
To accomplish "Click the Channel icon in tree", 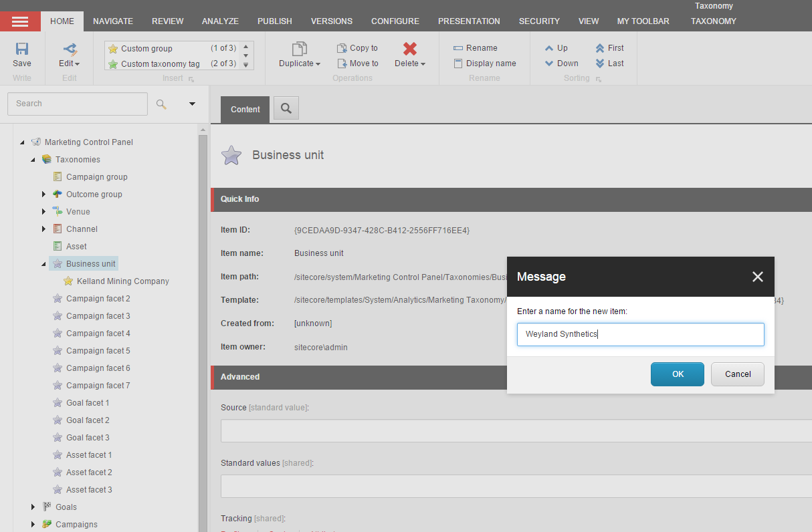I will coord(58,229).
